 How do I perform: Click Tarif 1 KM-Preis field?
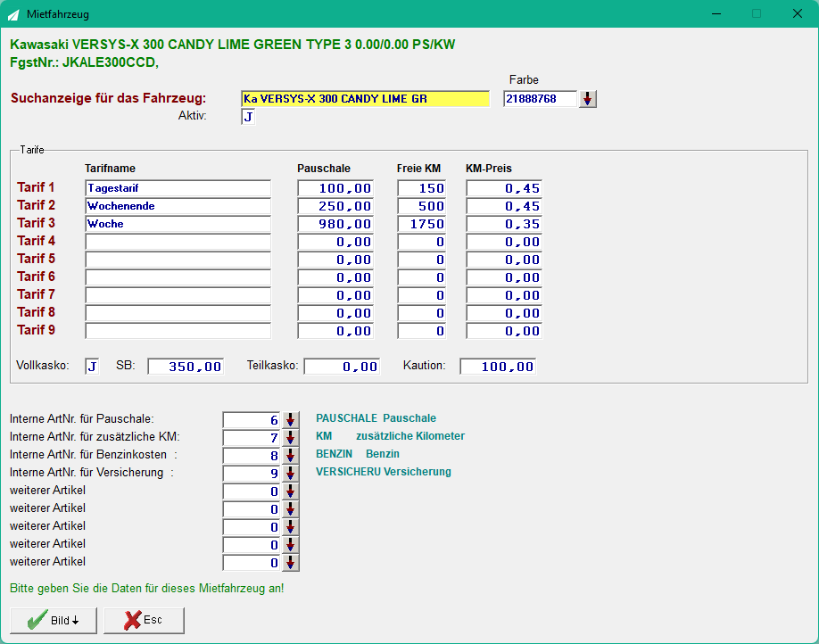click(x=504, y=188)
